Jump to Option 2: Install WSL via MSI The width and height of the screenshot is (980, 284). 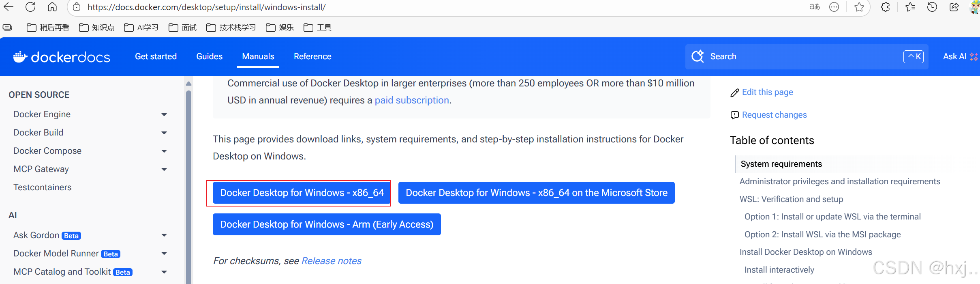822,235
